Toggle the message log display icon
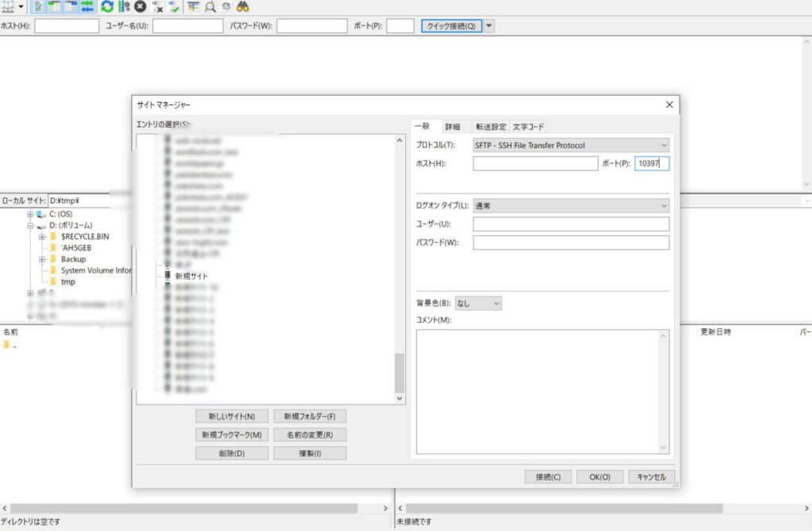The image size is (812, 531). click(x=38, y=6)
